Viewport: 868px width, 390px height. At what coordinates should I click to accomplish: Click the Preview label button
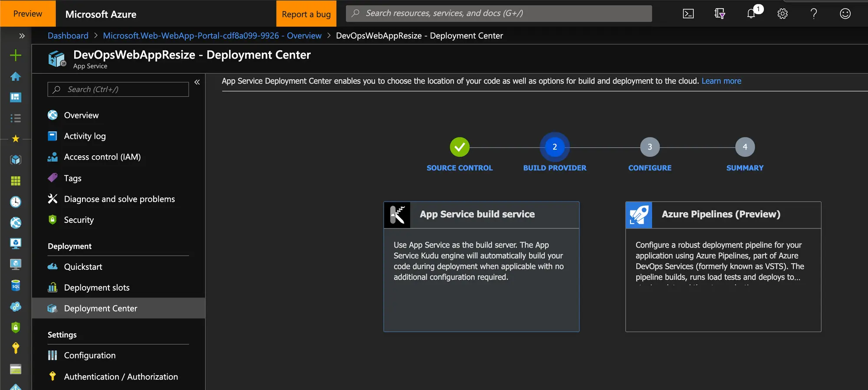coord(28,13)
